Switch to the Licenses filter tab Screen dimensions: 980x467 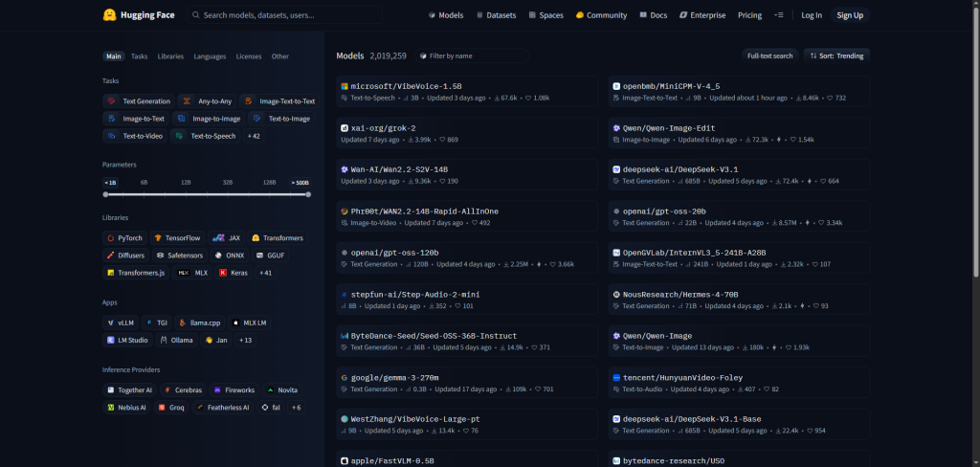pyautogui.click(x=249, y=56)
